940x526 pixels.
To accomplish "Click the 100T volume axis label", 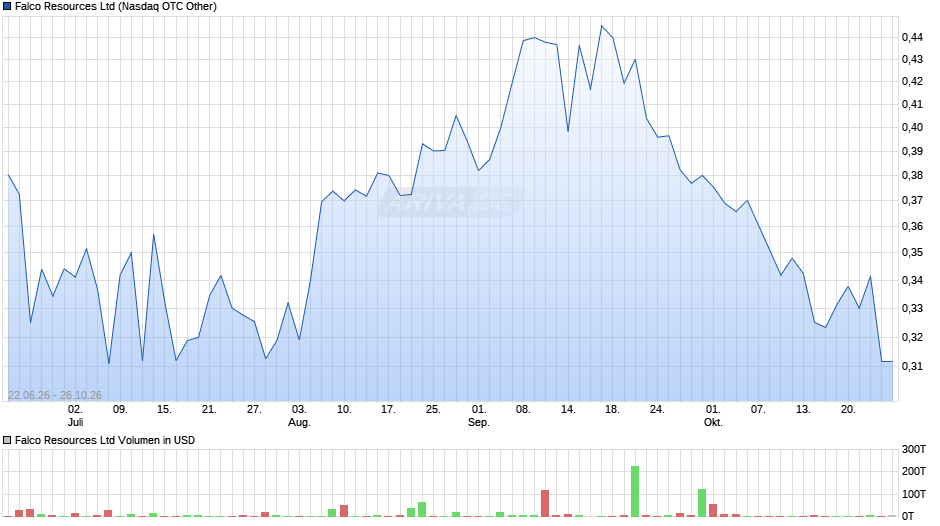I will [914, 494].
